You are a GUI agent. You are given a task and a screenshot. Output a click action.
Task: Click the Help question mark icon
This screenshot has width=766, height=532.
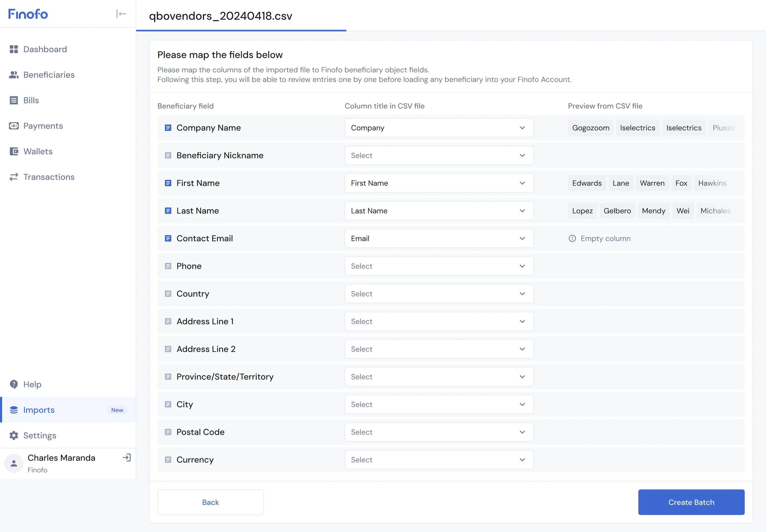[14, 384]
